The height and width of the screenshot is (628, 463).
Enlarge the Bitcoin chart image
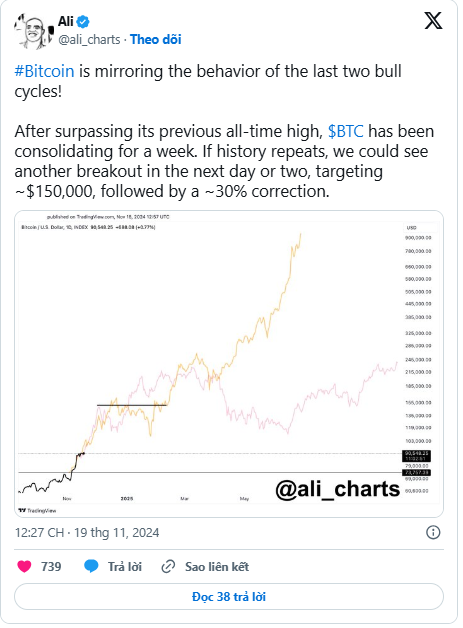[x=229, y=364]
